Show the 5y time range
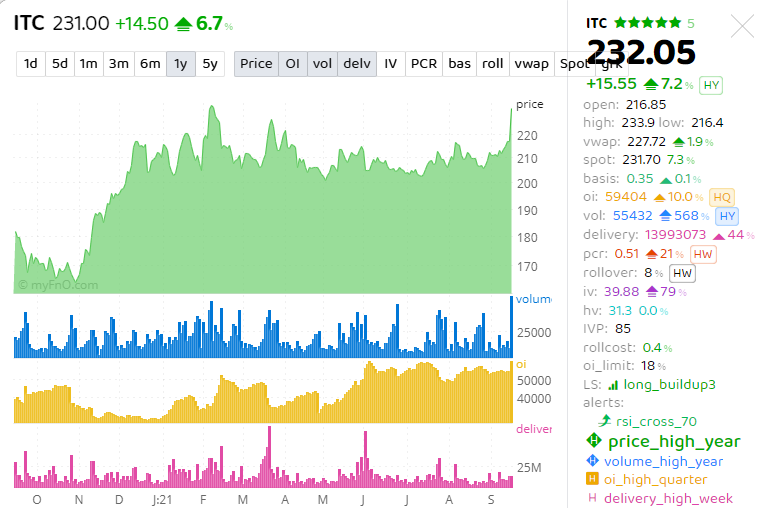 tap(210, 64)
